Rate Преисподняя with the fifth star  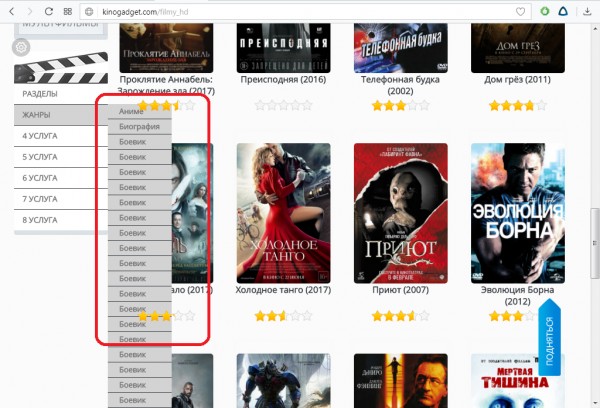pos(307,105)
